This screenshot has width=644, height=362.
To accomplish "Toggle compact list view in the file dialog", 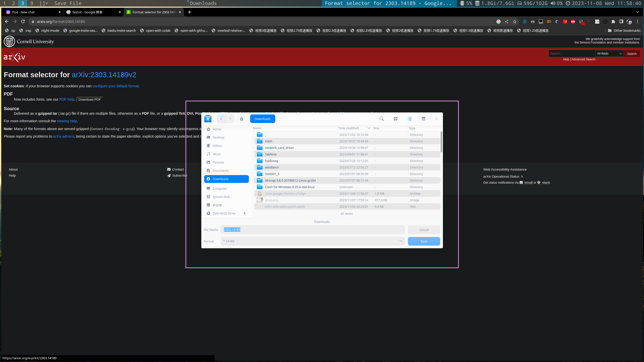I will (424, 118).
